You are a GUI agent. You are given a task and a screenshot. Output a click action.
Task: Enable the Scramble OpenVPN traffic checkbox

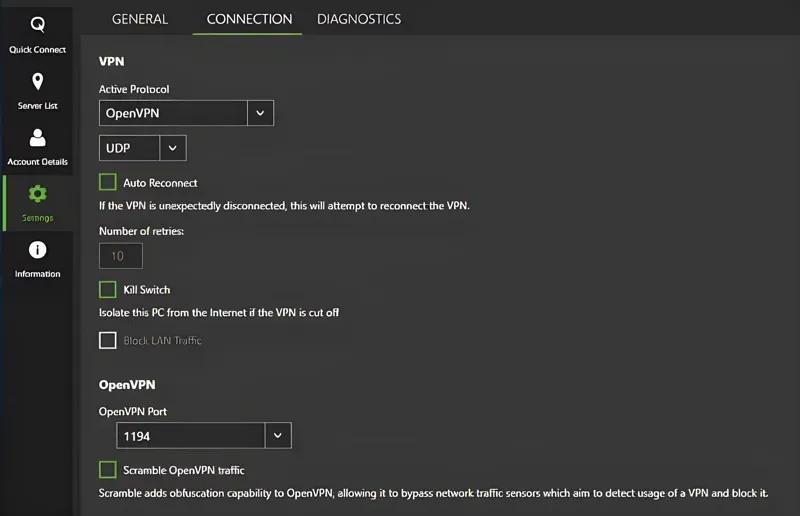tap(108, 469)
